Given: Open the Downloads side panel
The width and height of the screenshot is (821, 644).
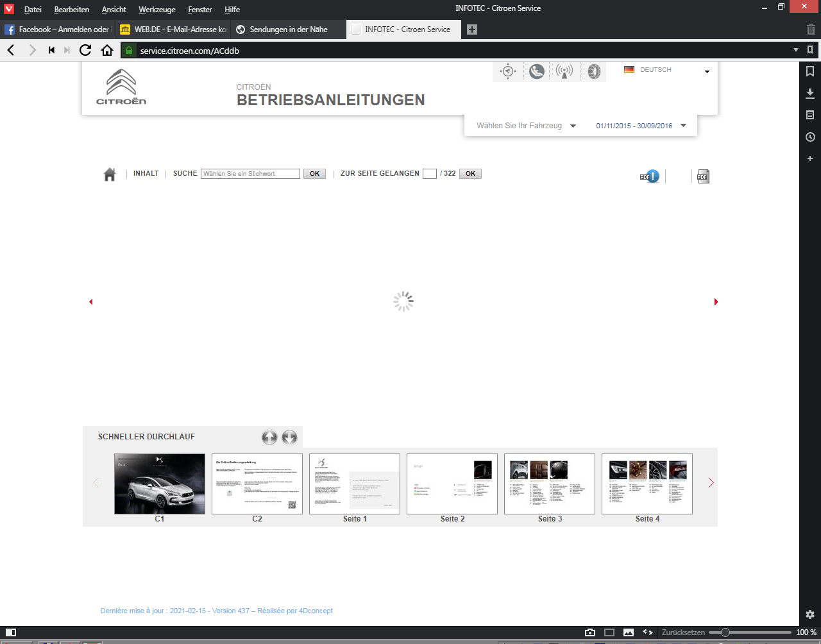Looking at the screenshot, I should (810, 94).
